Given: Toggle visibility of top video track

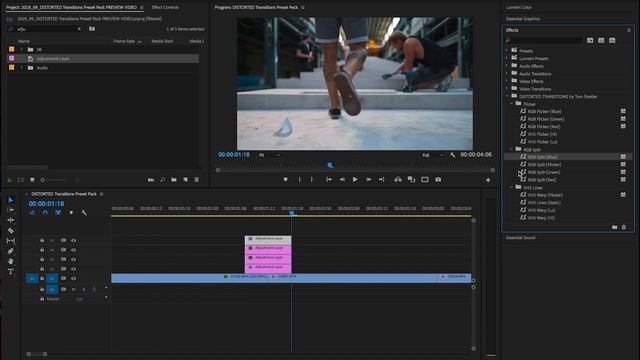Looking at the screenshot, I should [x=73, y=240].
